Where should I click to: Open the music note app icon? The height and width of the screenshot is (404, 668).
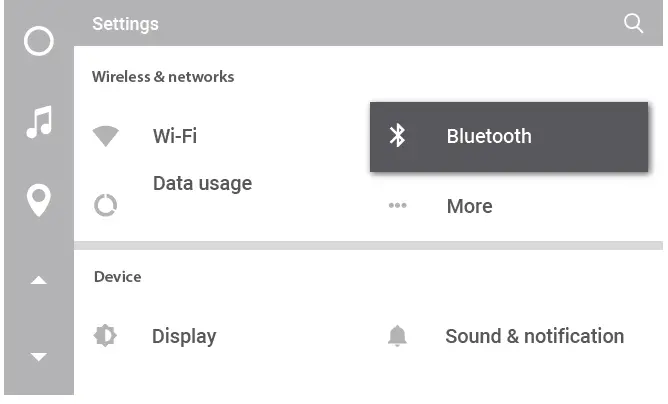(38, 123)
